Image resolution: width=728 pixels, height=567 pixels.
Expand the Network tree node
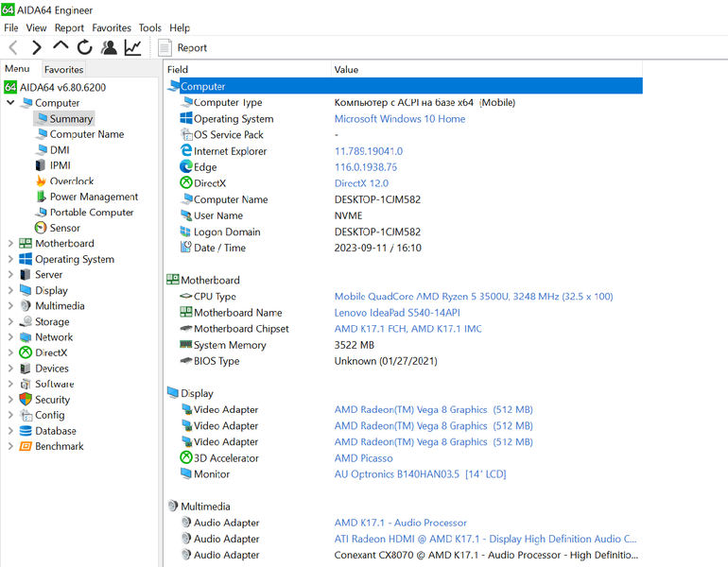(x=10, y=336)
